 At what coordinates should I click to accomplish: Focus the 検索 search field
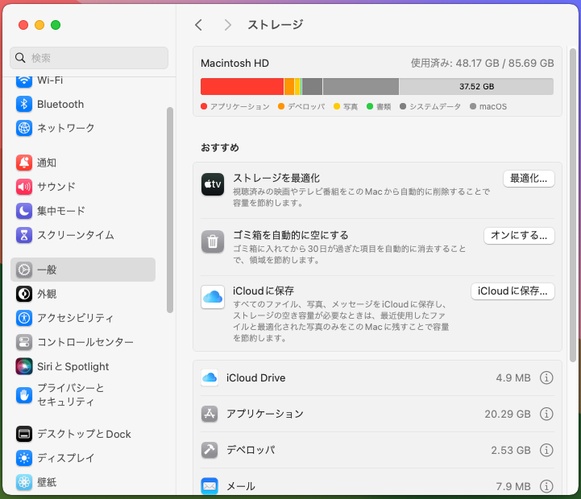pyautogui.click(x=89, y=58)
